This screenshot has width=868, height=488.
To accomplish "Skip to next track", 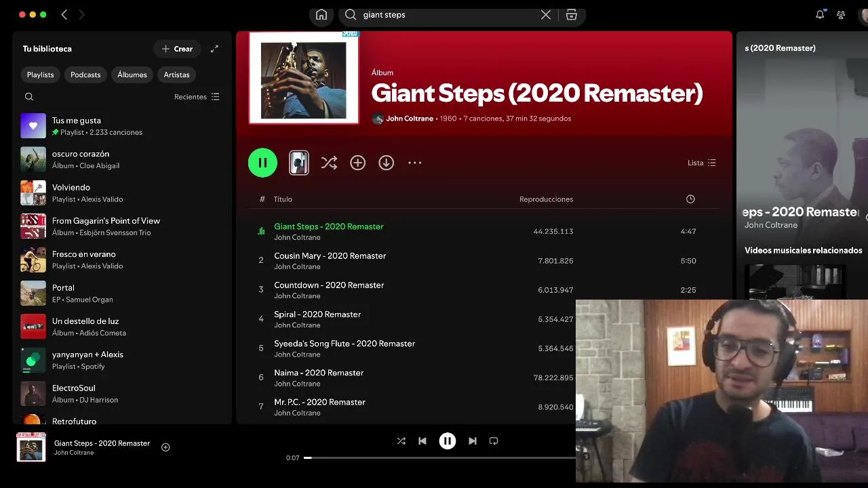I will [x=473, y=441].
